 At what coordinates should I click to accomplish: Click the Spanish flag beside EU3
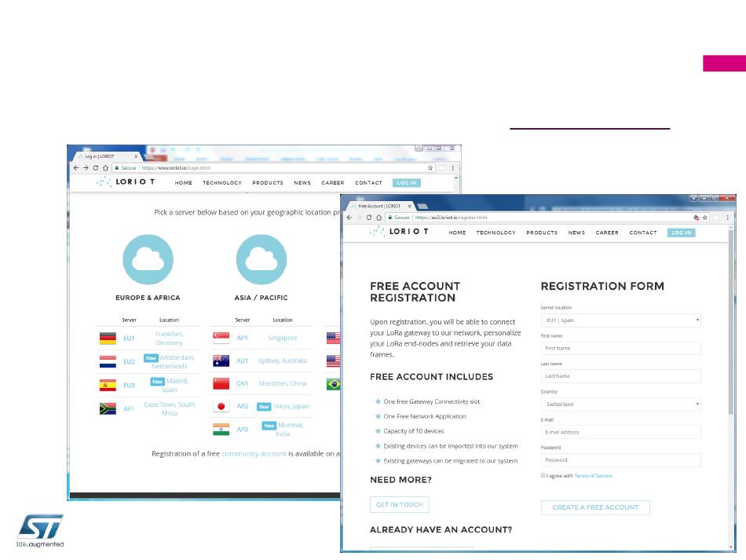[108, 385]
